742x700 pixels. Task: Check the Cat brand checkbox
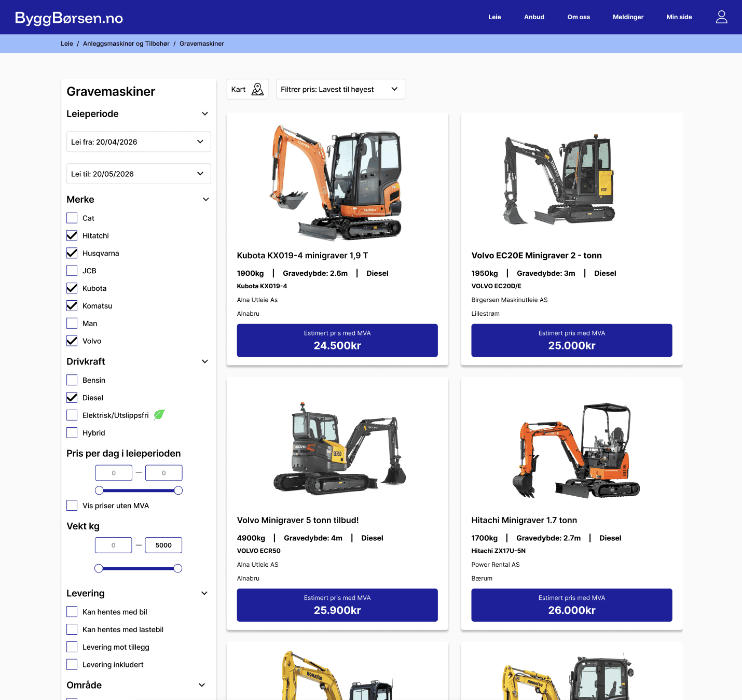72,218
